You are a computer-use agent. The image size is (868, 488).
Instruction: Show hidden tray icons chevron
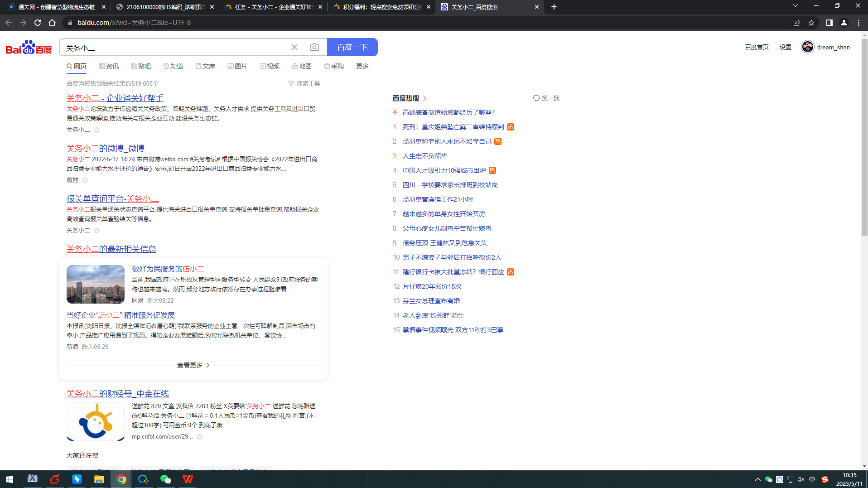(757, 479)
